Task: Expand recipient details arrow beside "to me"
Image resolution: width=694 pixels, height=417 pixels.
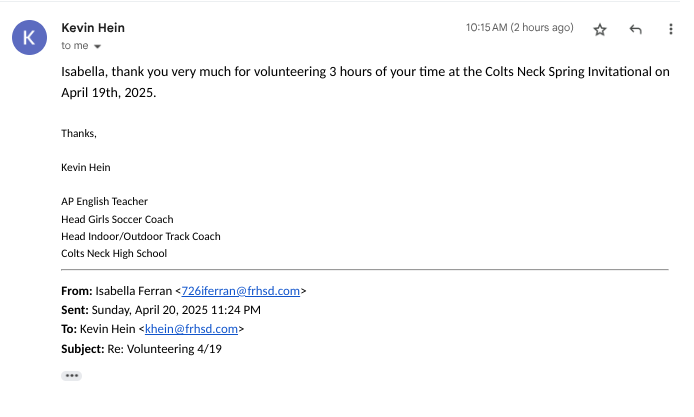Action: (x=98, y=46)
